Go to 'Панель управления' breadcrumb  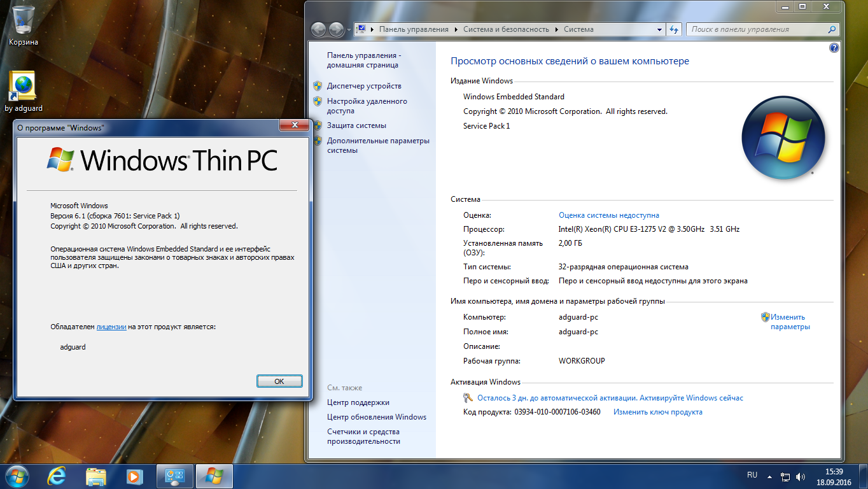414,29
